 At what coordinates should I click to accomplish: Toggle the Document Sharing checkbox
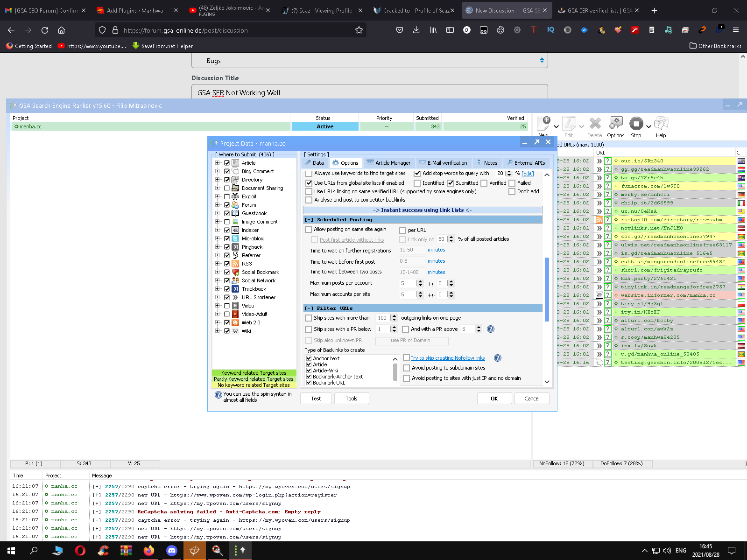[227, 188]
